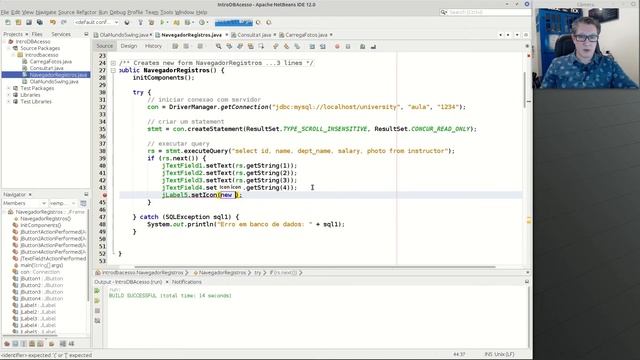Viewport: 640px width, 360px height.
Task: Select jButton1 : JButton in Navigator
Action: pyautogui.click(x=42, y=279)
